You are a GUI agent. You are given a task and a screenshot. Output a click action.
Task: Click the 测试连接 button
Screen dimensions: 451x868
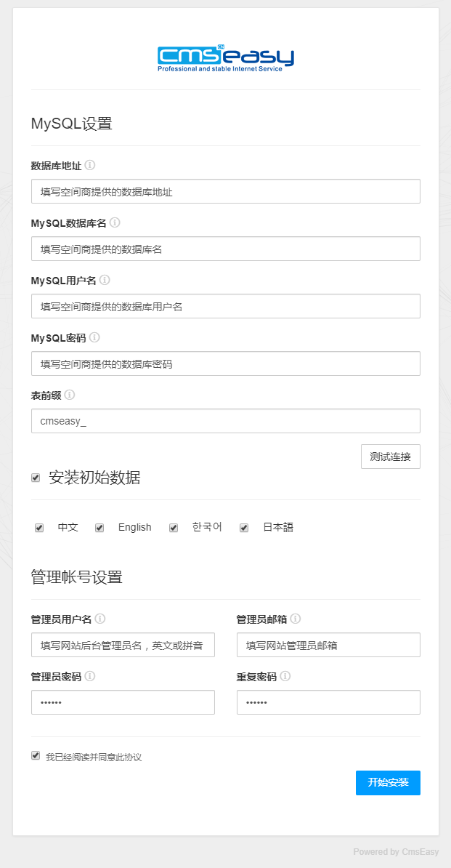click(x=390, y=457)
